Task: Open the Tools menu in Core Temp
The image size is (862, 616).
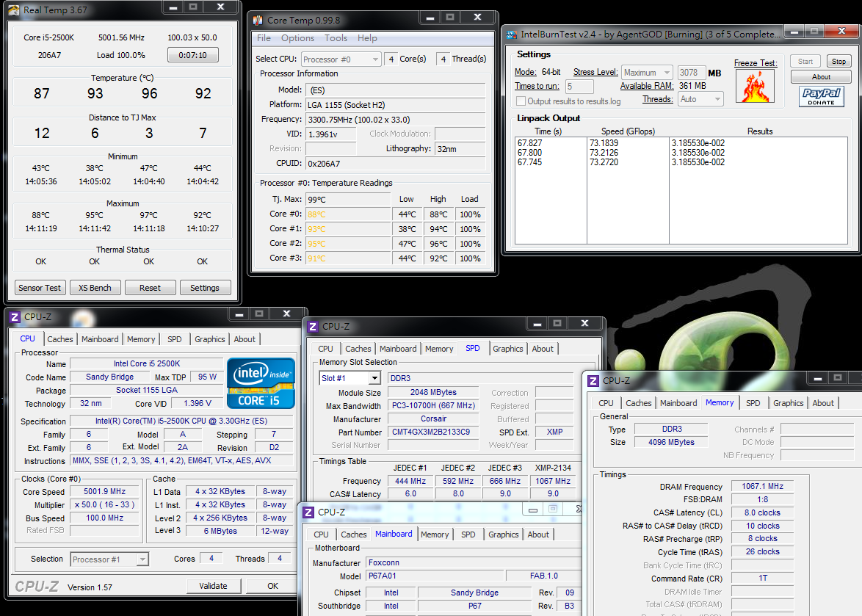Action: [x=336, y=38]
